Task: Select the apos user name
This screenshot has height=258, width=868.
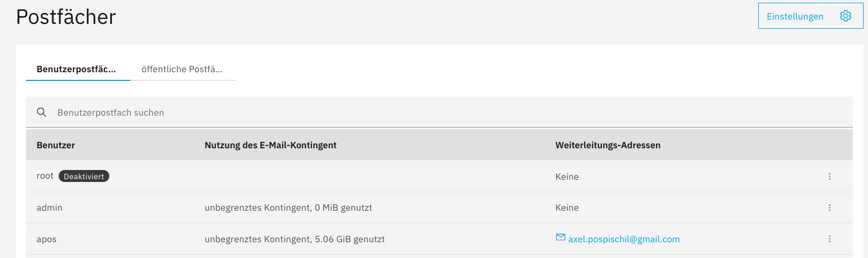Action: tap(47, 240)
